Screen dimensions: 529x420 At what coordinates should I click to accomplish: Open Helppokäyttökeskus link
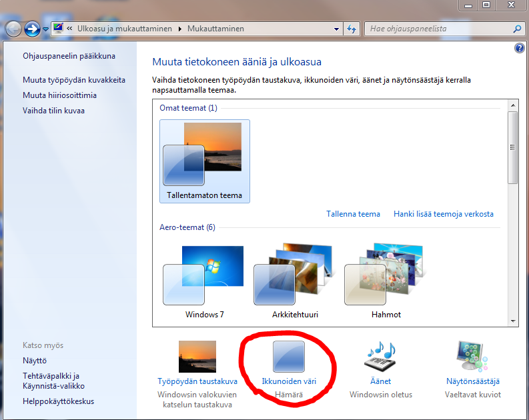pyautogui.click(x=58, y=401)
